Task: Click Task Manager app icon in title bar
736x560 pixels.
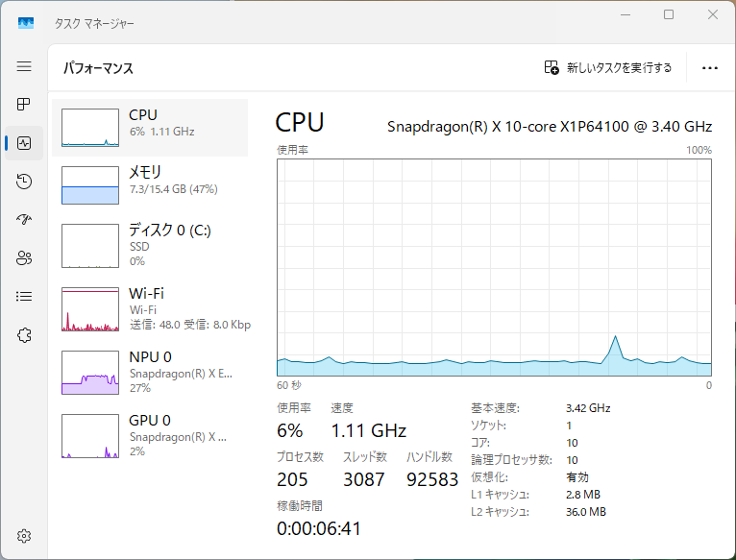Action: [x=26, y=21]
